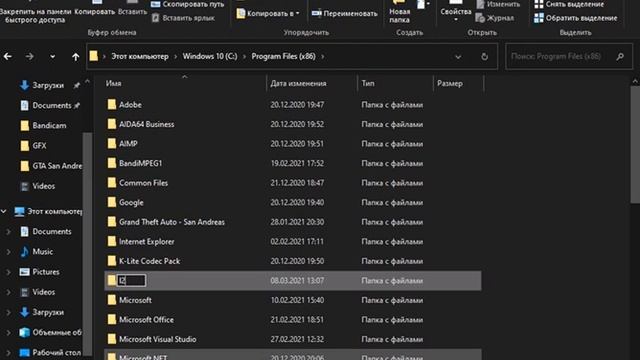Sort by "Тип" column header
This screenshot has width=640, height=360.
368,83
